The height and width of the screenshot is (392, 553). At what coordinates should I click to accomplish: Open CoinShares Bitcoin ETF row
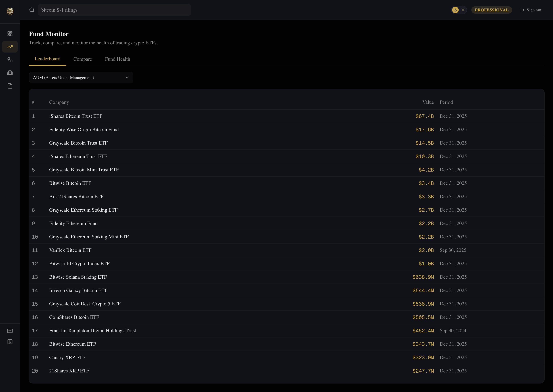287,317
